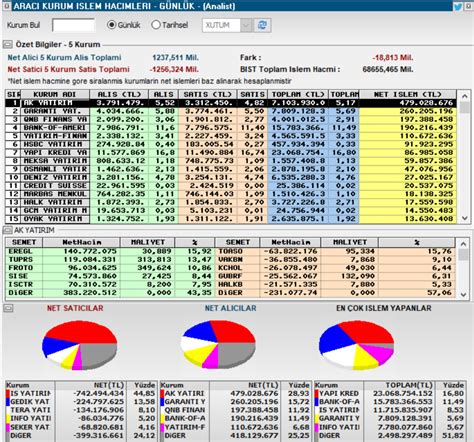The width and height of the screenshot is (474, 442).
Task: Sort by KURUM ADI column header
Action: click(55, 94)
